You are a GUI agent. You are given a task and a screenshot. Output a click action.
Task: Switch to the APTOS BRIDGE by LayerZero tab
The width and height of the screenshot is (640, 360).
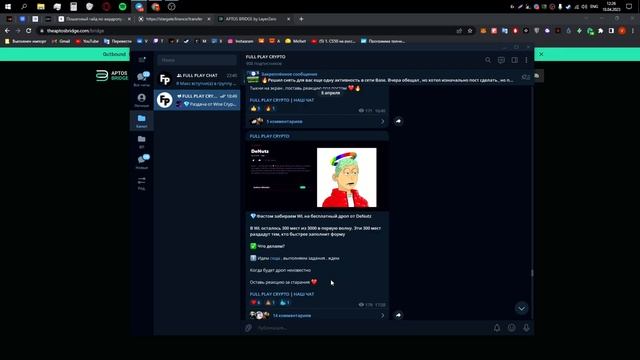coord(254,19)
